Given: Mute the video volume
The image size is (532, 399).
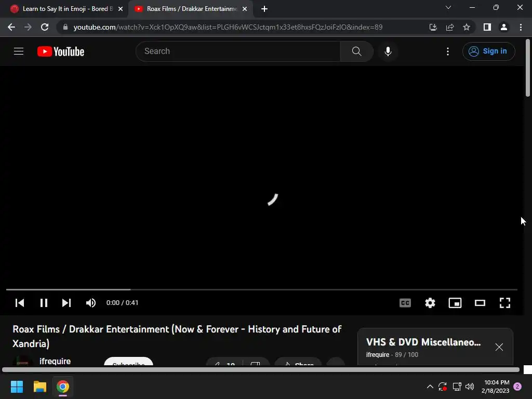Looking at the screenshot, I should [x=90, y=303].
